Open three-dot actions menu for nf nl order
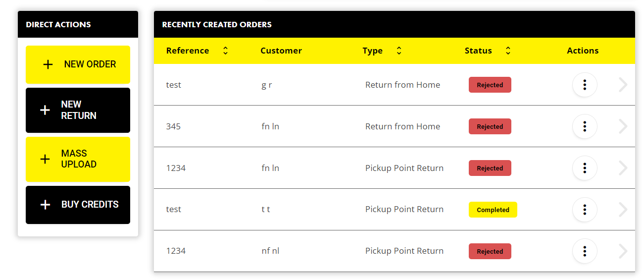The image size is (644, 280). tap(585, 251)
